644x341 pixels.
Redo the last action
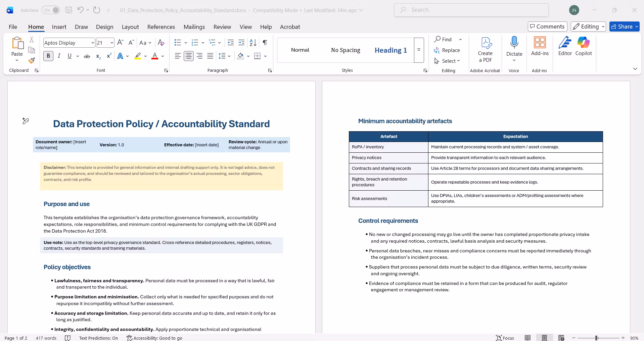point(97,10)
